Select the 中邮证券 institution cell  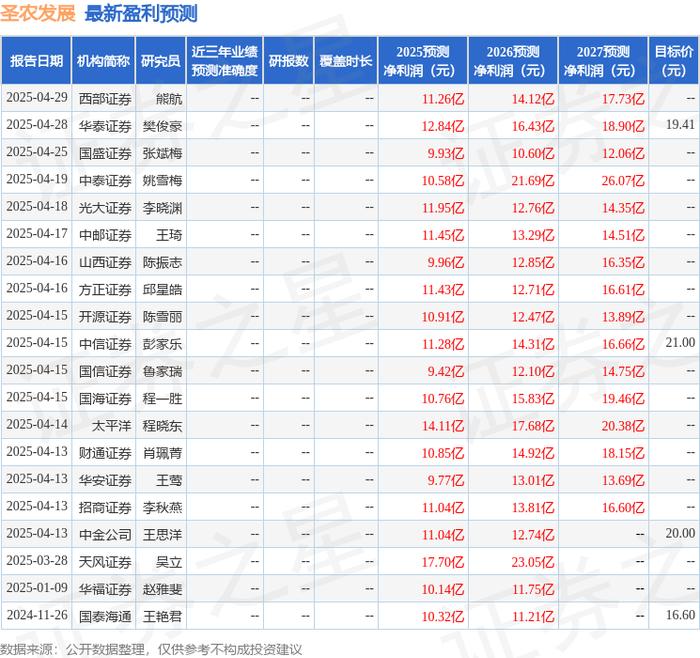tap(105, 235)
